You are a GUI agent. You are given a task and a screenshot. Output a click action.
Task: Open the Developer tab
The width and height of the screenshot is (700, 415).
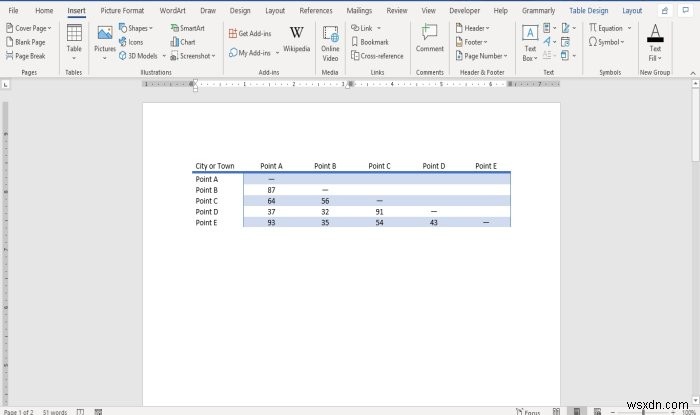tap(464, 10)
